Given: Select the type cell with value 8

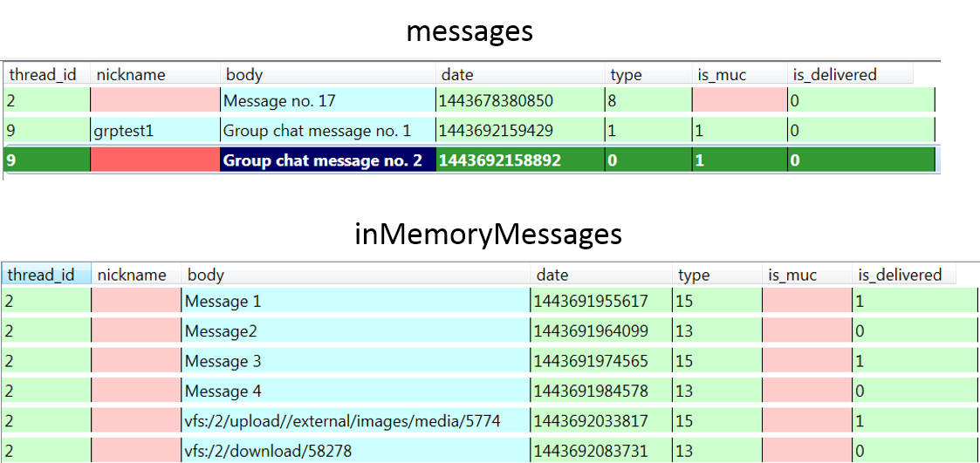Looking at the screenshot, I should (648, 101).
